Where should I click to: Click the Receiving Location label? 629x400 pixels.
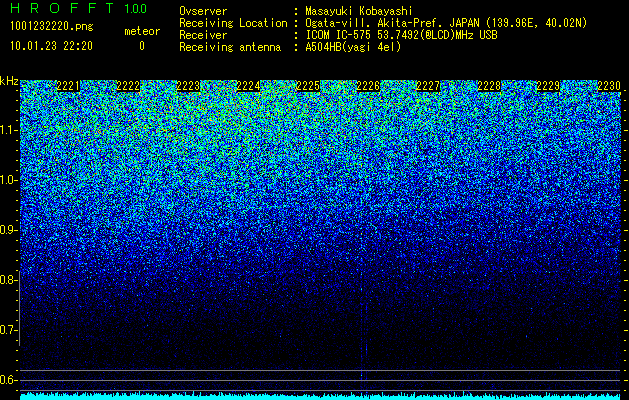click(233, 23)
